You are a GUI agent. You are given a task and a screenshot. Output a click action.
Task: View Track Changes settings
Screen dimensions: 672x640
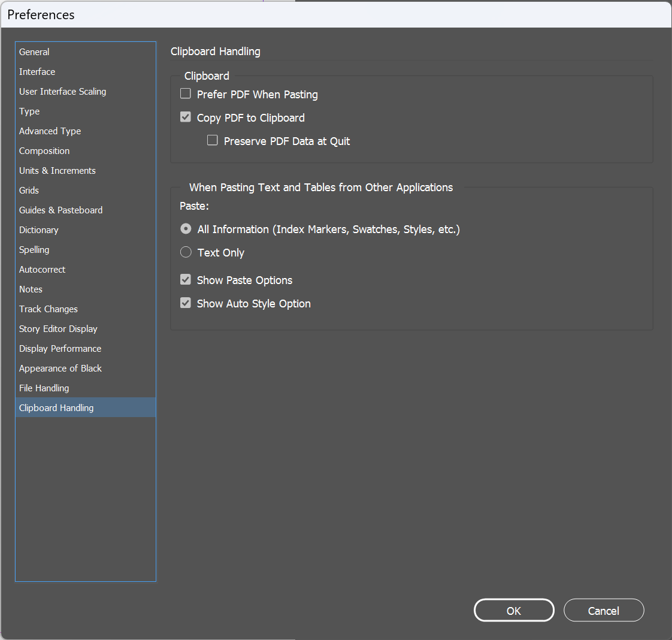(x=49, y=309)
